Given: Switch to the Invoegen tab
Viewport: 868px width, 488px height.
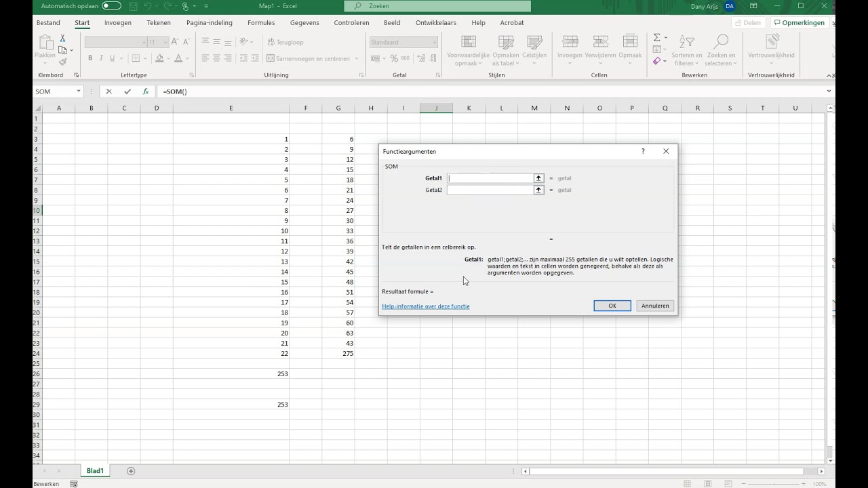Looking at the screenshot, I should pyautogui.click(x=118, y=22).
